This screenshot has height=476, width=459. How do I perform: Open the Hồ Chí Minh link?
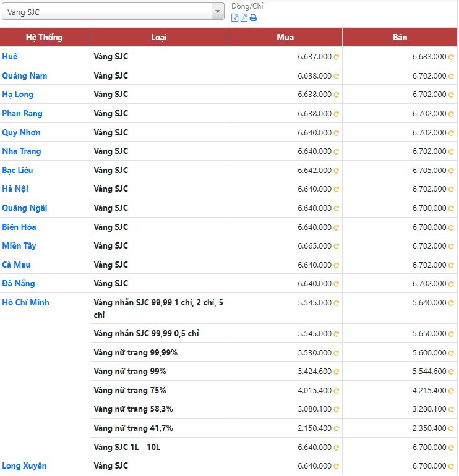[25, 302]
